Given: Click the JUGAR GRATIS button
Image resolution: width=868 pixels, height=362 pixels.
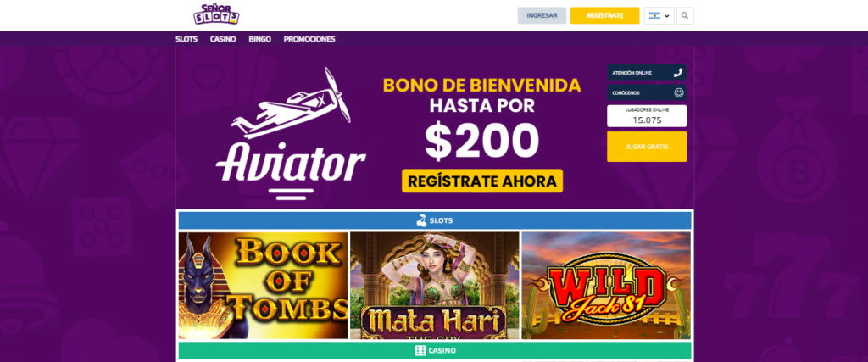Looking at the screenshot, I should [x=647, y=147].
